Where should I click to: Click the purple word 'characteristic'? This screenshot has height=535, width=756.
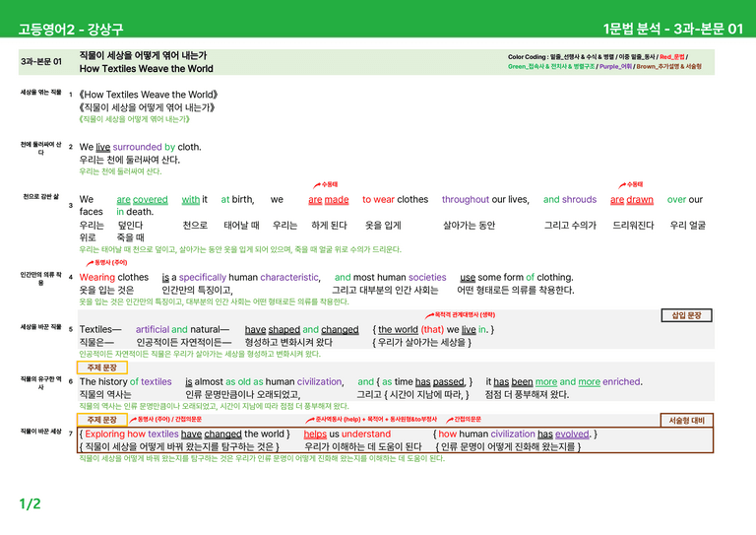click(x=289, y=278)
